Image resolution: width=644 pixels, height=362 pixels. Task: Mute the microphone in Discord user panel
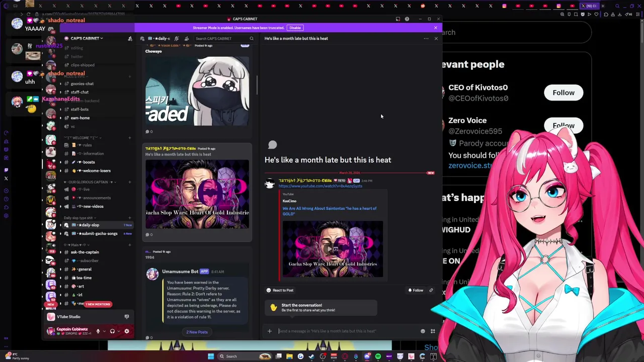click(98, 331)
